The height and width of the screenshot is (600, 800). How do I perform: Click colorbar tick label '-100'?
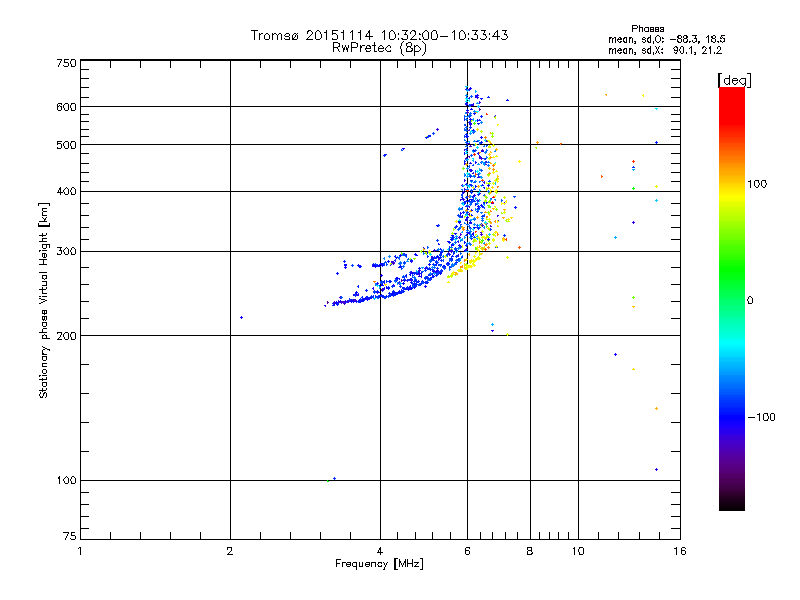[761, 417]
